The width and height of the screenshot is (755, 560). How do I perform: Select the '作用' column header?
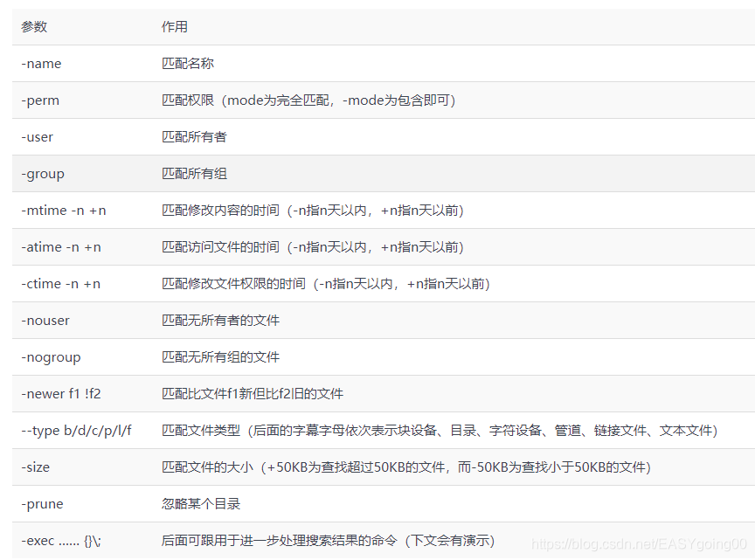point(174,26)
